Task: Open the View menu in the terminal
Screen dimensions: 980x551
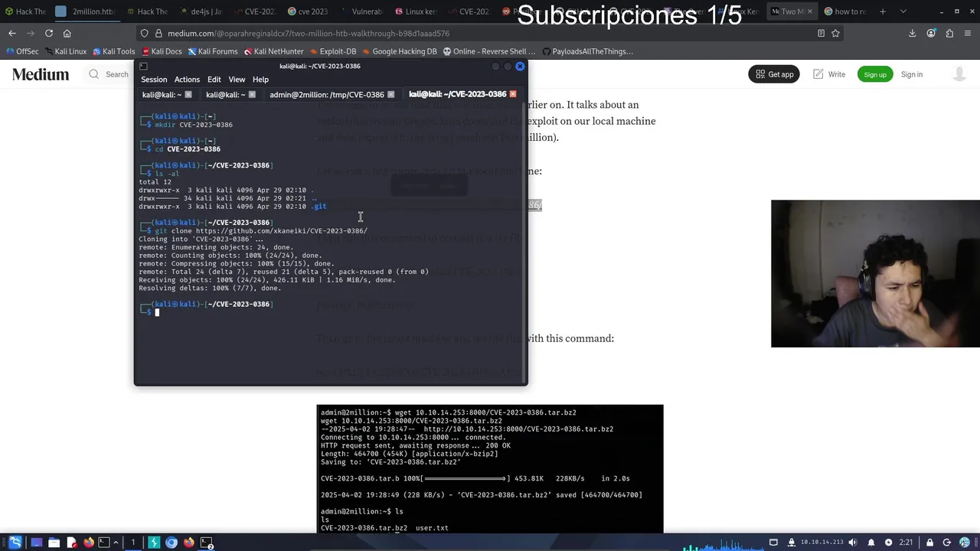Action: click(237, 80)
